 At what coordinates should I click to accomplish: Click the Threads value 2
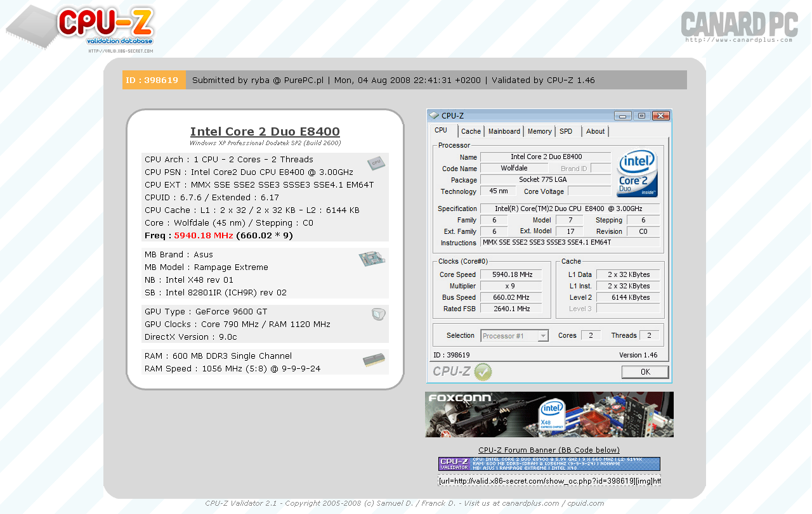point(649,335)
